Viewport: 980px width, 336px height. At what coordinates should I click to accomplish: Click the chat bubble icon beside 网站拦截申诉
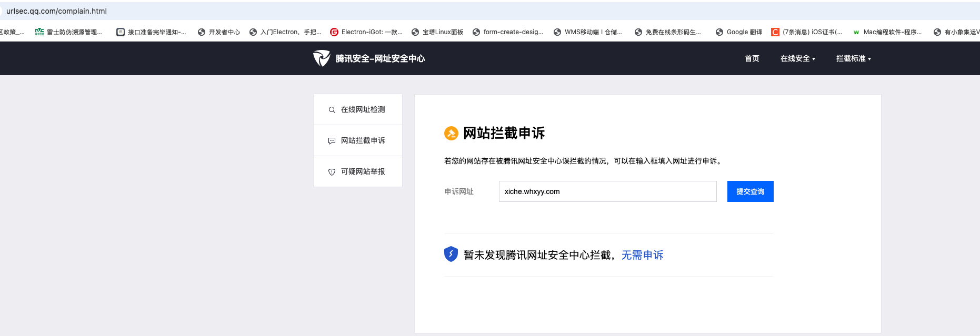click(332, 141)
